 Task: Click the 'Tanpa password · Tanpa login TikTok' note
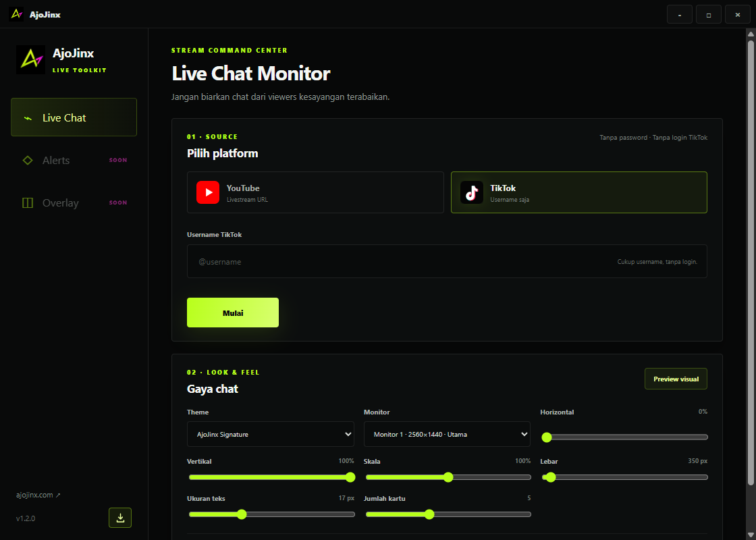point(653,138)
